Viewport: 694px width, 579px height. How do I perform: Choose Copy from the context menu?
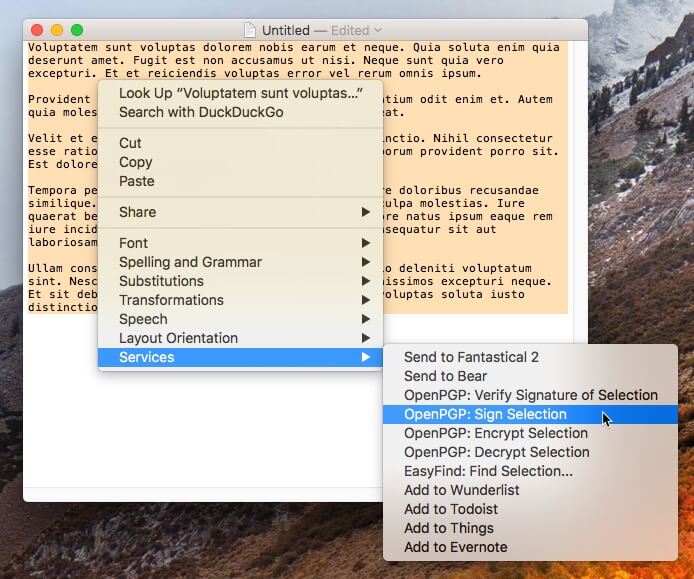240,162
